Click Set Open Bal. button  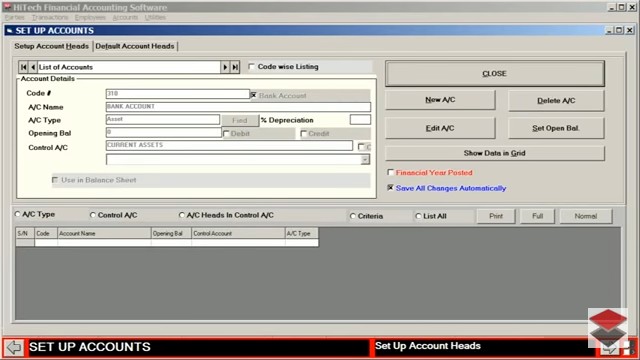click(x=556, y=128)
